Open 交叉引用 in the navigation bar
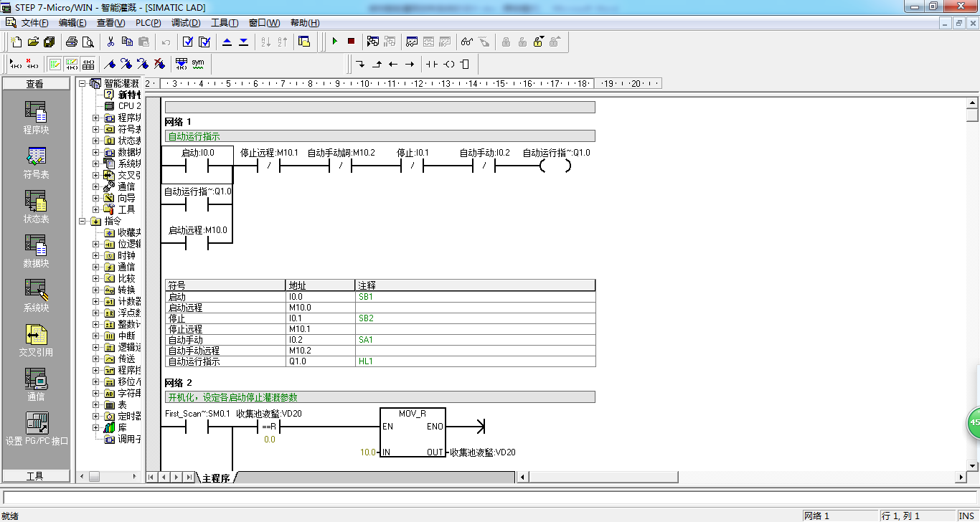Screen dimensions: 980x522 36,341
